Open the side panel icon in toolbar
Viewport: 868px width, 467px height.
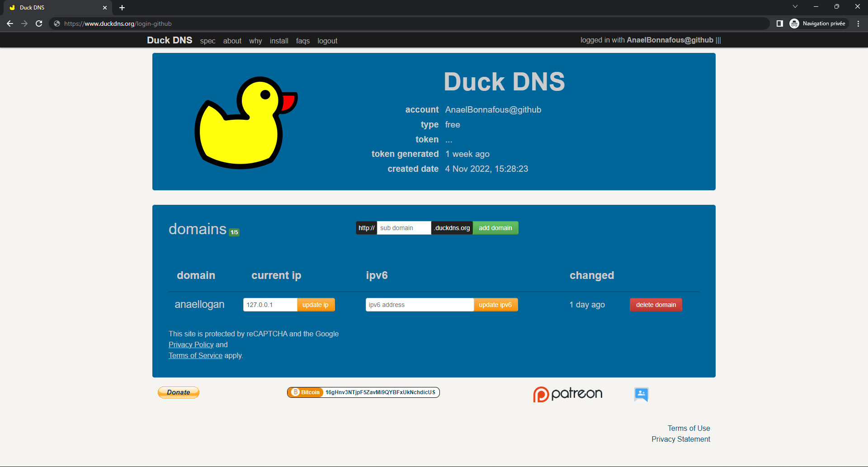pyautogui.click(x=779, y=24)
